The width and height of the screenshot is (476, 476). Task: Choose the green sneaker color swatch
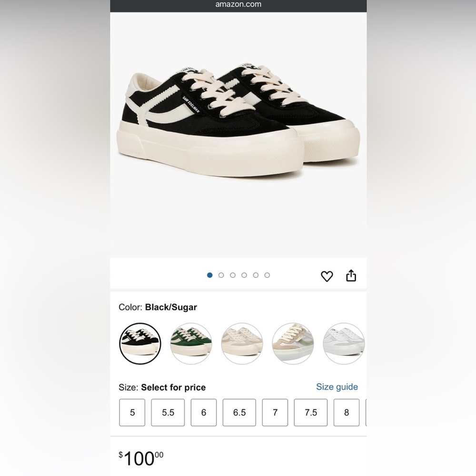(x=191, y=343)
